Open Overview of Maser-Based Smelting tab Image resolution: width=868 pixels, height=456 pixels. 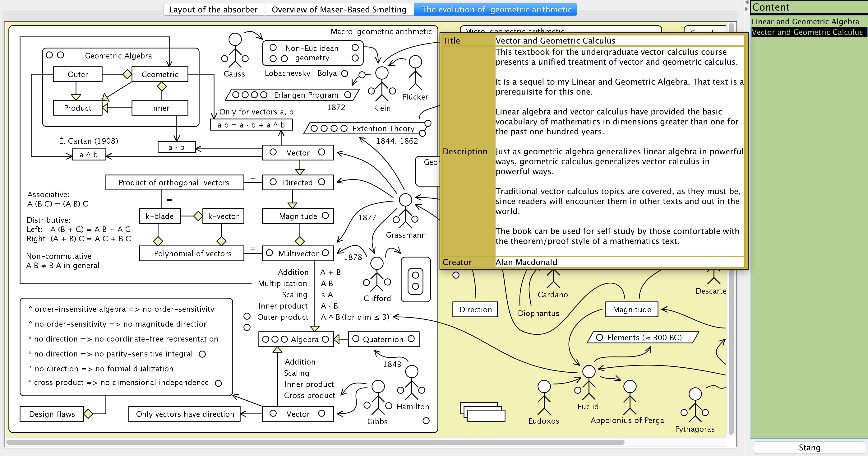pyautogui.click(x=339, y=9)
